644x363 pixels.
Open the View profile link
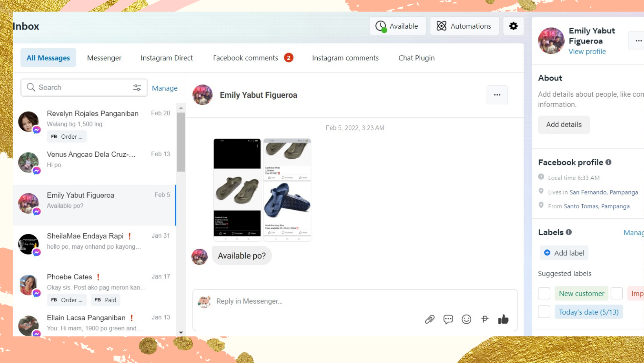pyautogui.click(x=587, y=51)
